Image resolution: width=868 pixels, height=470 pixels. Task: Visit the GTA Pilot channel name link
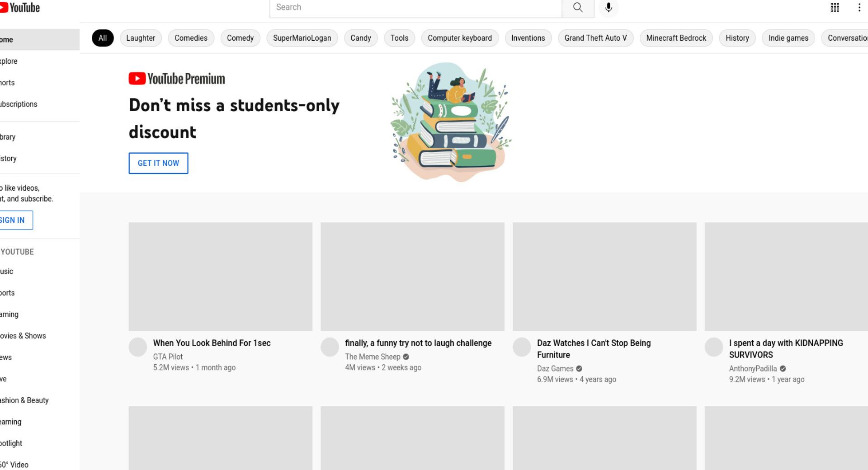[168, 357]
